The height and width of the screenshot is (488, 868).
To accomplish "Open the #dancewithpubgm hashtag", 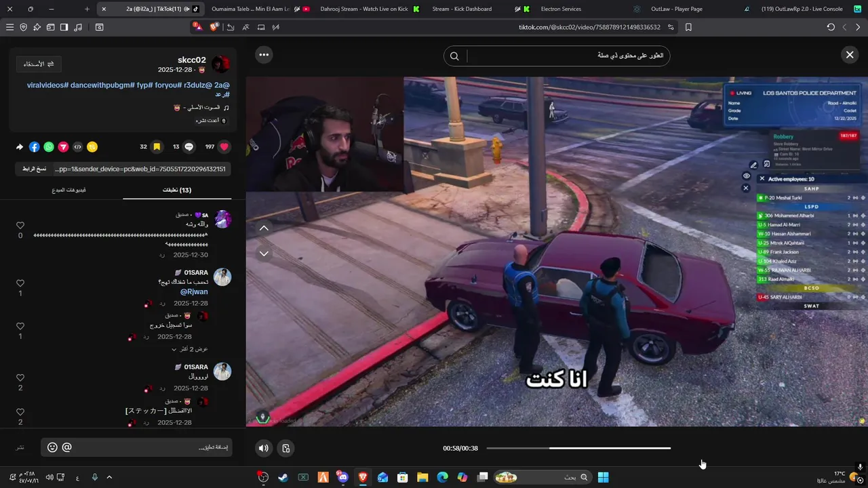I will point(102,85).
